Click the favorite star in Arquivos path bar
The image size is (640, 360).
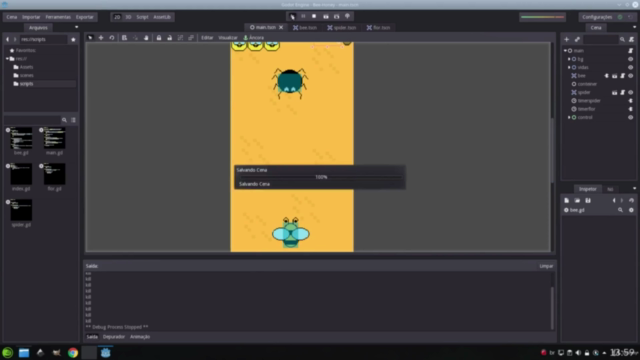pos(73,40)
